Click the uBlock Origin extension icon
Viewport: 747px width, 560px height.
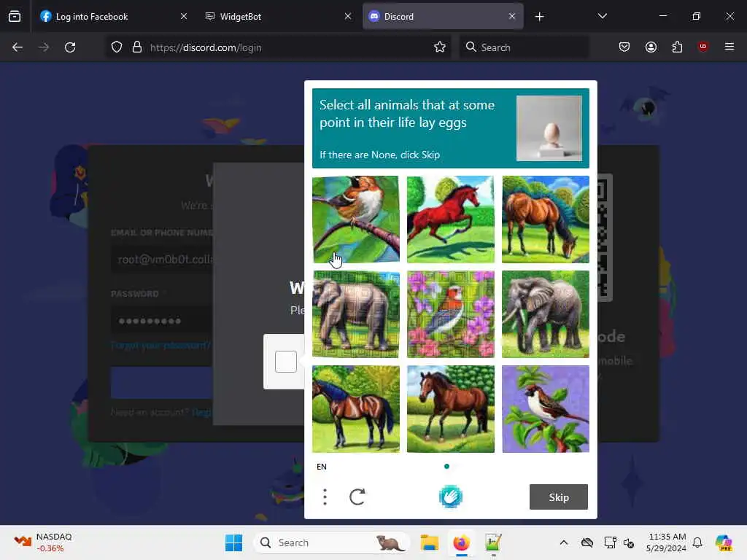point(703,46)
